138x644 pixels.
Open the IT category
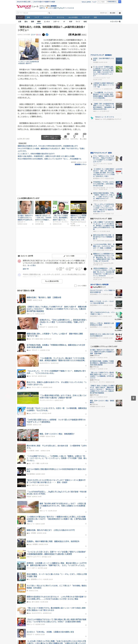pyautogui.click(x=64, y=21)
